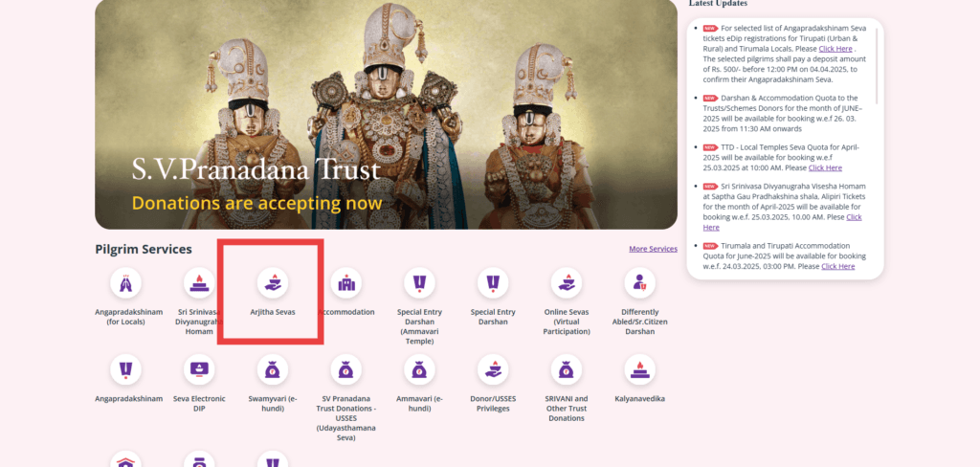980x467 pixels.
Task: Open the S.V.Pranadana Trust donations banner
Action: (387, 115)
